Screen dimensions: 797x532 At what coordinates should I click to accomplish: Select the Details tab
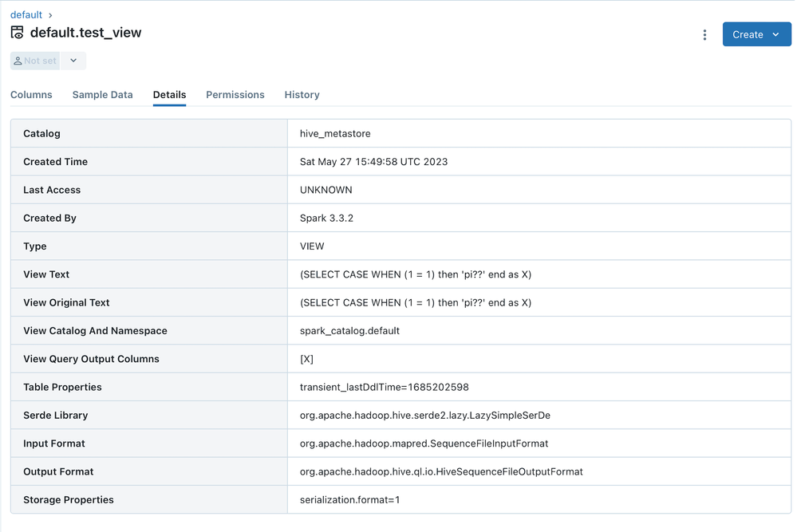pyautogui.click(x=169, y=95)
